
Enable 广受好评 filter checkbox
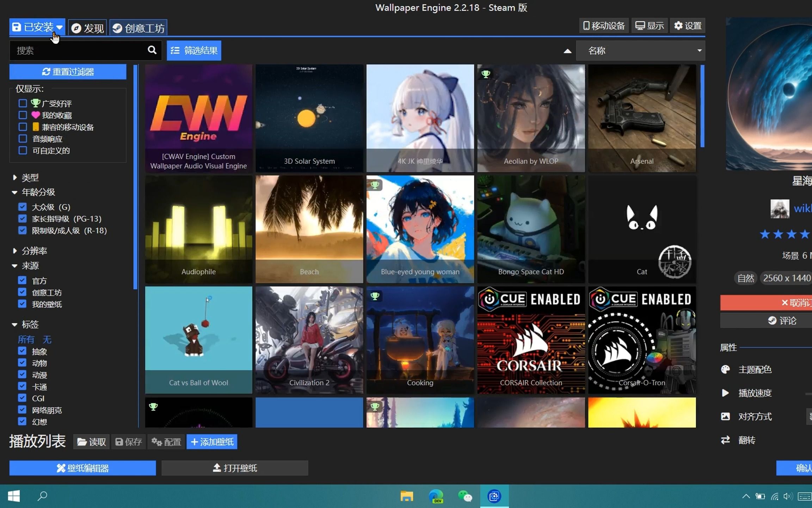pyautogui.click(x=23, y=103)
